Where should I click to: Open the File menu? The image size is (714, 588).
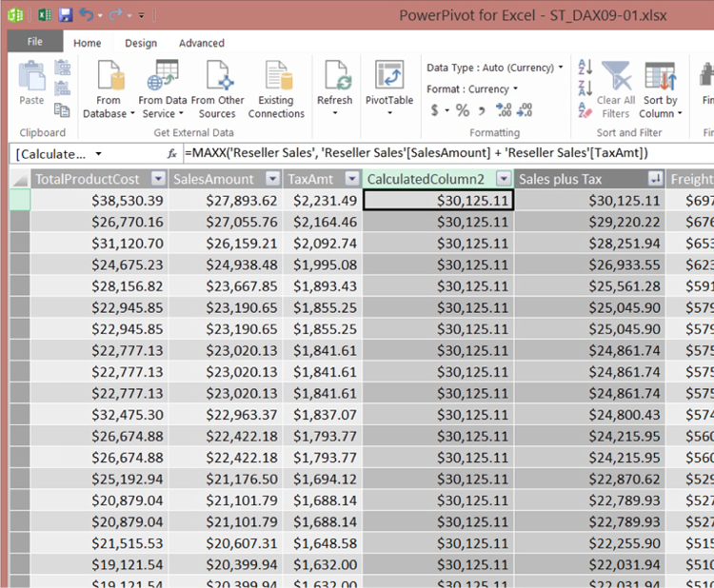pyautogui.click(x=34, y=42)
